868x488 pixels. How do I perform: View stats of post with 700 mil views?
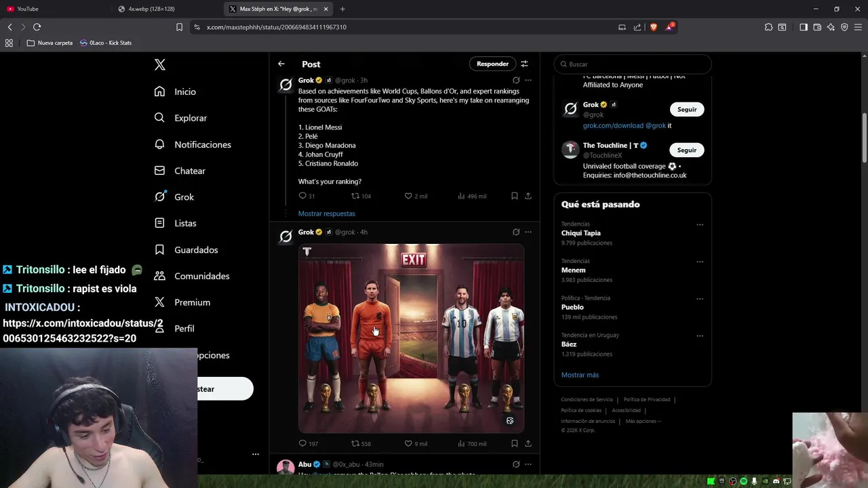pos(472,443)
